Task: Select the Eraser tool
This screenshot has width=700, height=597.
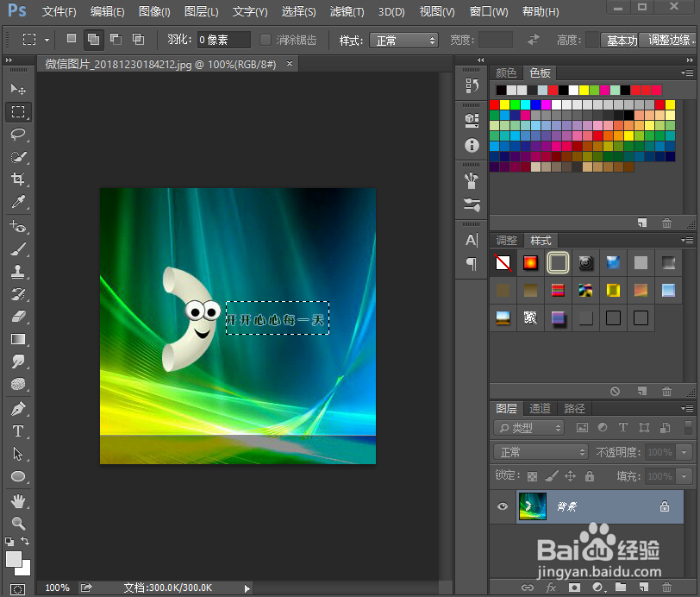Action: pyautogui.click(x=18, y=317)
